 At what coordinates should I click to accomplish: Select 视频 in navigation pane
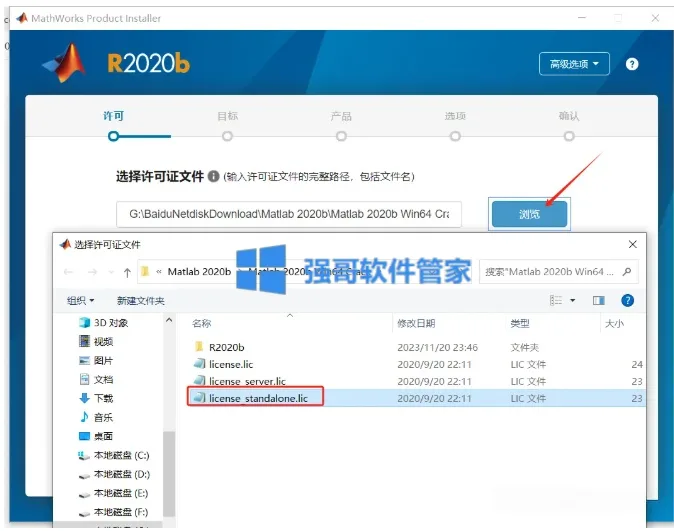[96, 341]
